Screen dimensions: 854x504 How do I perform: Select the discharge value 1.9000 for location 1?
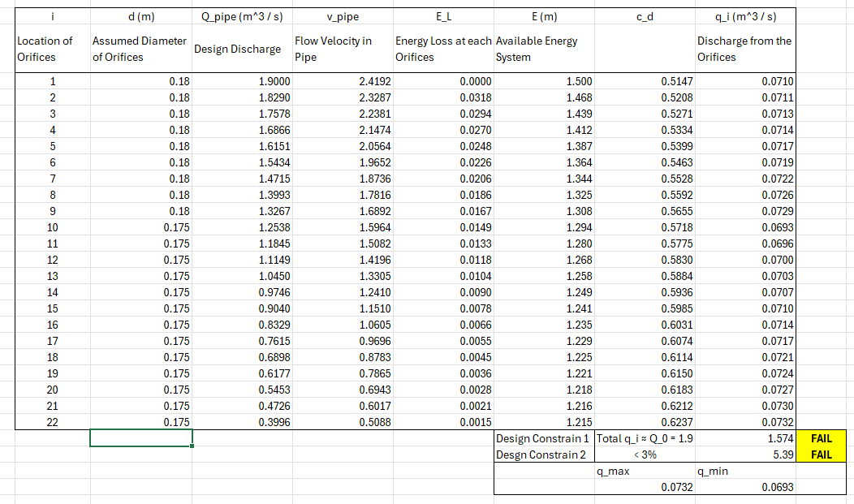(x=241, y=81)
